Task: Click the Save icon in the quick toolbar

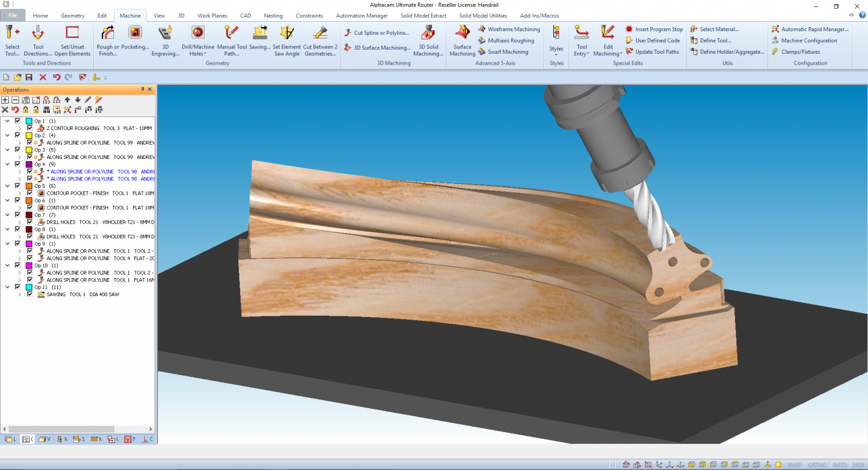Action: click(x=29, y=77)
